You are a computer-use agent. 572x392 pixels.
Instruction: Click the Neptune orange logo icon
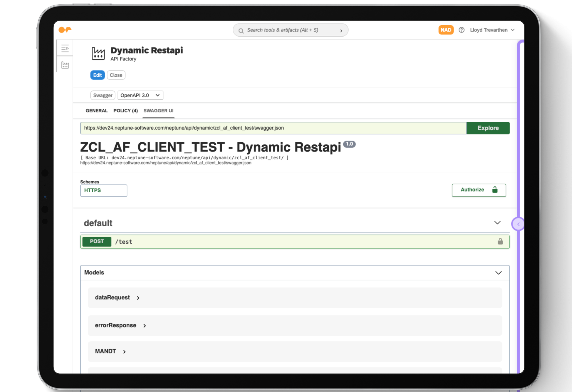click(65, 30)
